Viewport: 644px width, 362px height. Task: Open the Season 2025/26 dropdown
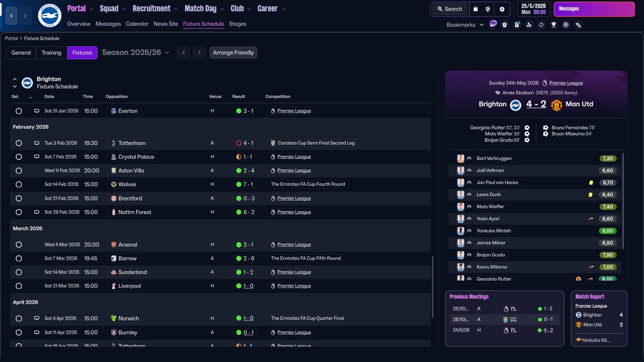(136, 52)
